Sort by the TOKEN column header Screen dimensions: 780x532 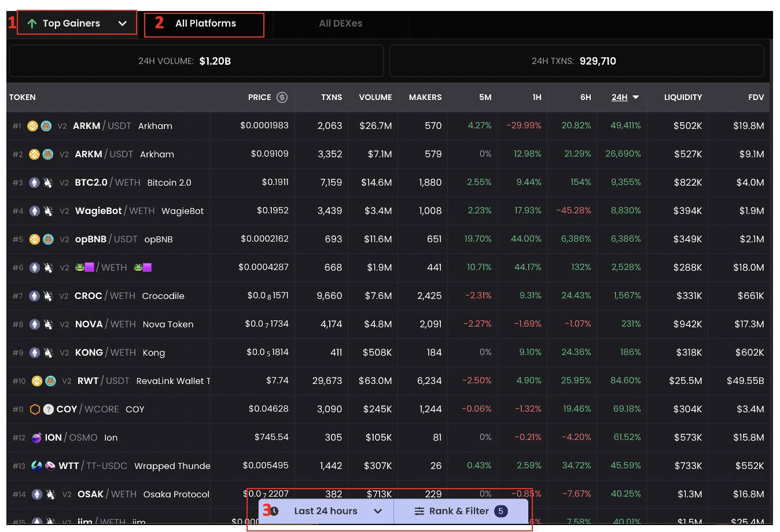click(22, 97)
